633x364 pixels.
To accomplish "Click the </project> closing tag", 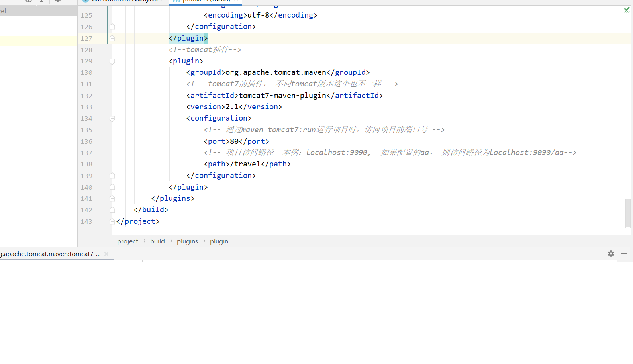I will pos(138,221).
